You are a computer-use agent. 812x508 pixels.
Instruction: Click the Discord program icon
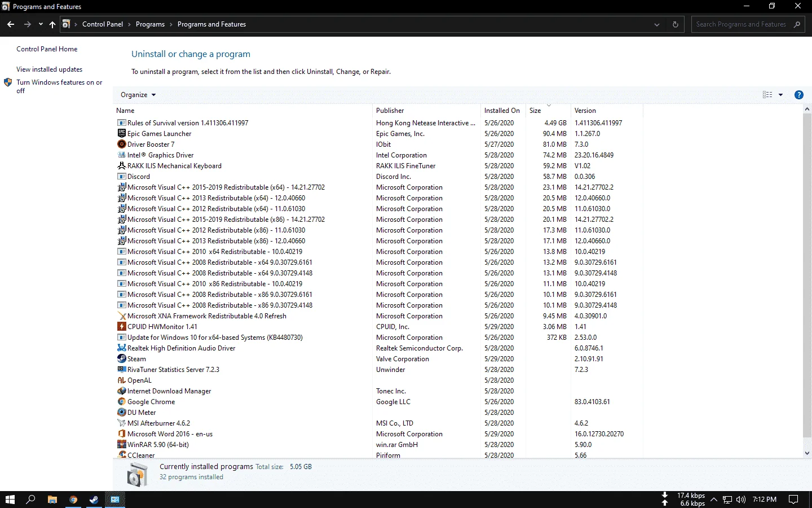click(x=121, y=176)
